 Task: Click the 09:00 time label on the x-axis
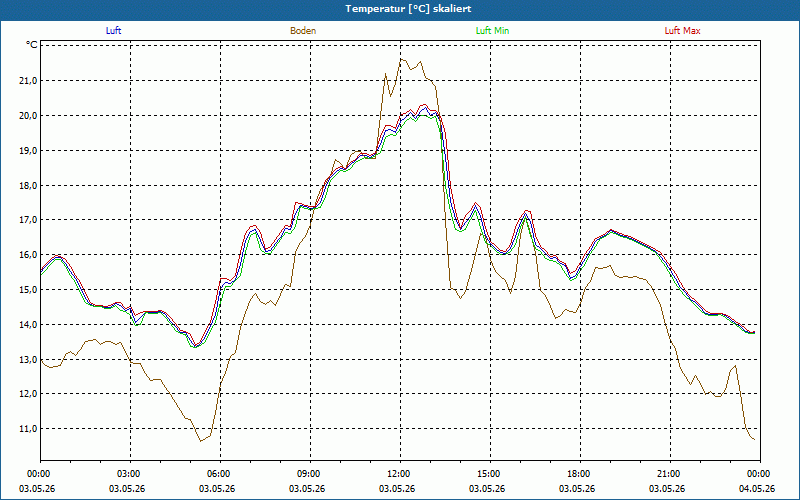click(x=310, y=474)
